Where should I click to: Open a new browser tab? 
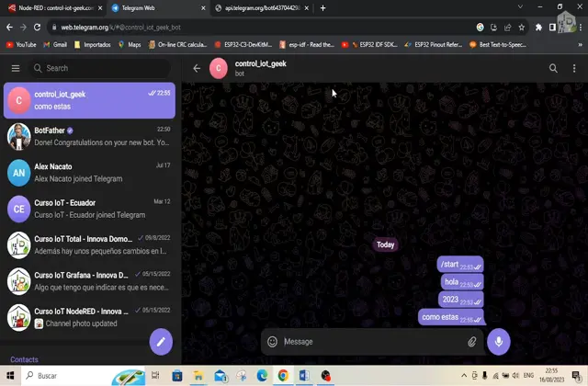click(322, 8)
